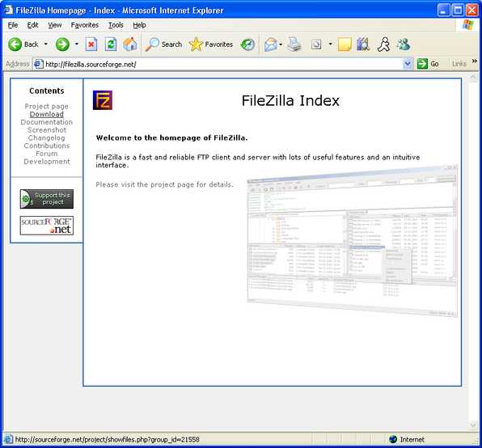Expand the Links toolbar chevron
Image resolution: width=482 pixels, height=448 pixels.
474,61
